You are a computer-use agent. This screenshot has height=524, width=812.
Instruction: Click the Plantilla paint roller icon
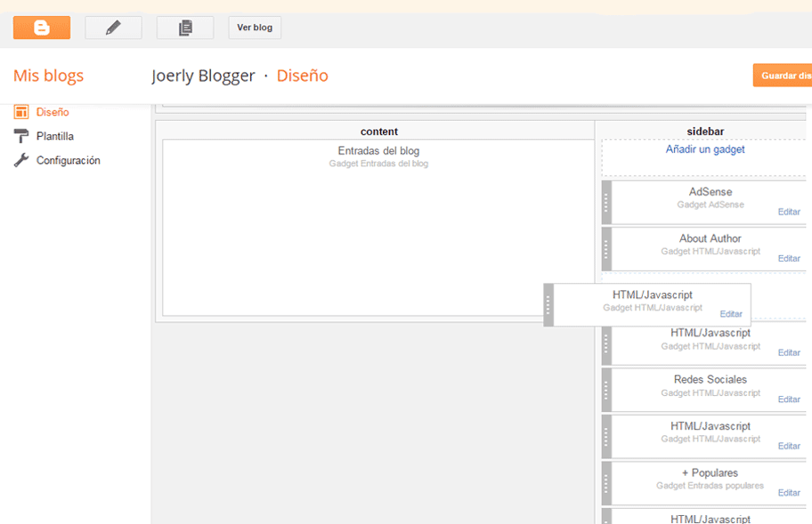click(21, 136)
